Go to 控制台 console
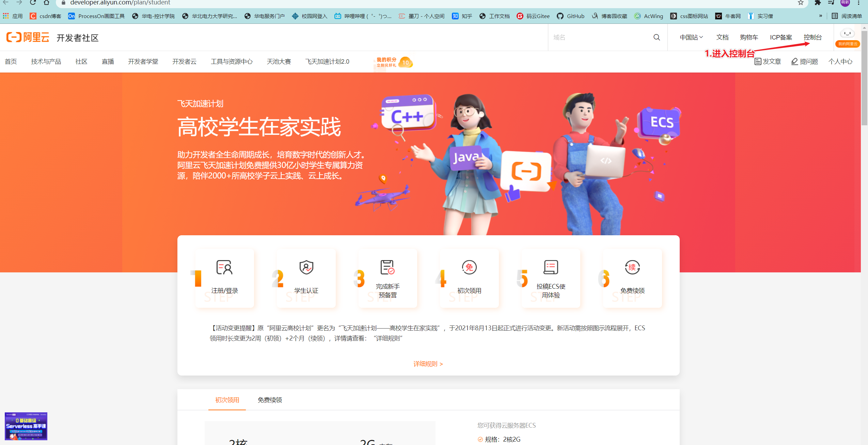 (813, 37)
